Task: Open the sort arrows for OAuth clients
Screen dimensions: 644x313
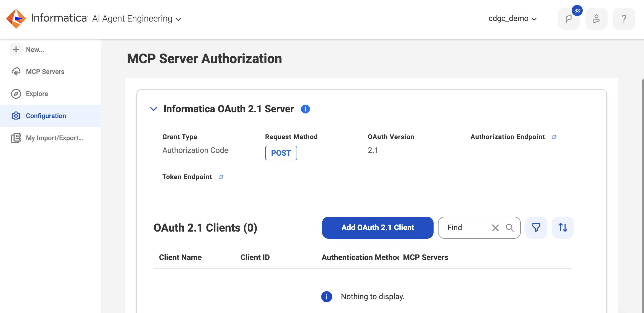Action: pos(563,228)
